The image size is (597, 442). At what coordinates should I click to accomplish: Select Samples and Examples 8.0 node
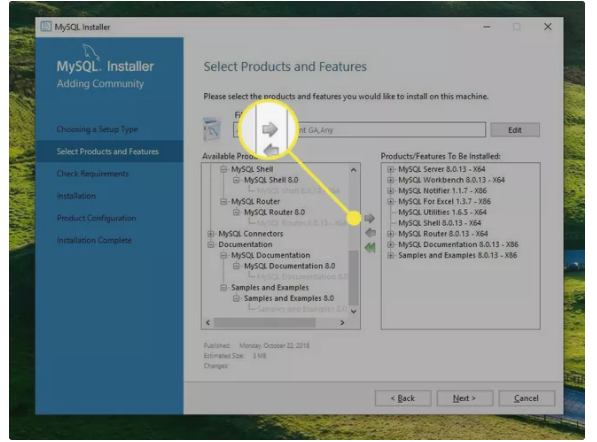tap(289, 298)
